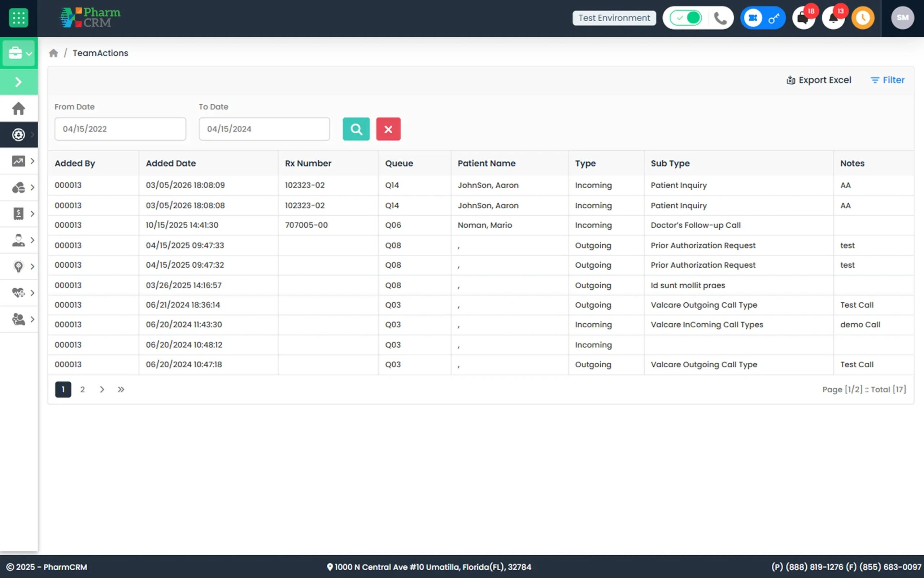924x578 pixels.
Task: Go to page 2
Action: pyautogui.click(x=82, y=389)
